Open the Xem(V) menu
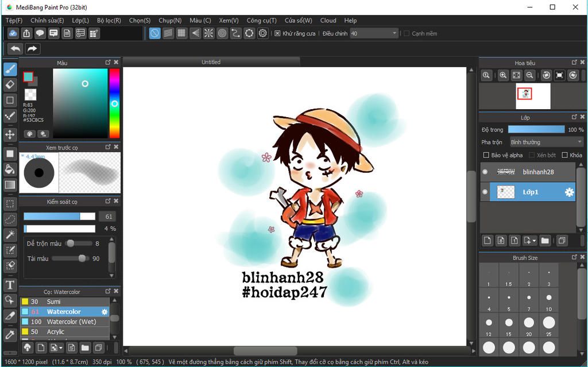The width and height of the screenshot is (588, 367). (x=229, y=21)
